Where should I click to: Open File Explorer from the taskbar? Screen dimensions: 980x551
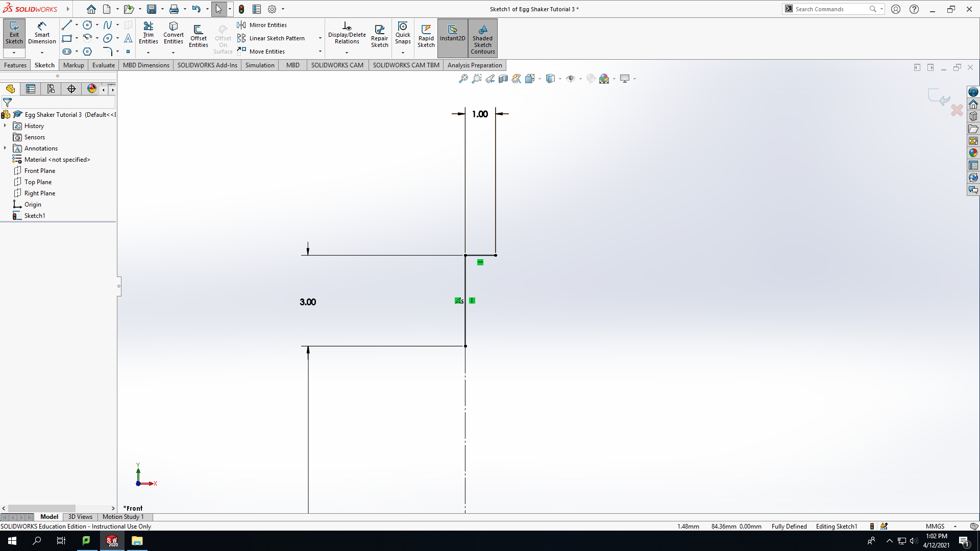137,541
